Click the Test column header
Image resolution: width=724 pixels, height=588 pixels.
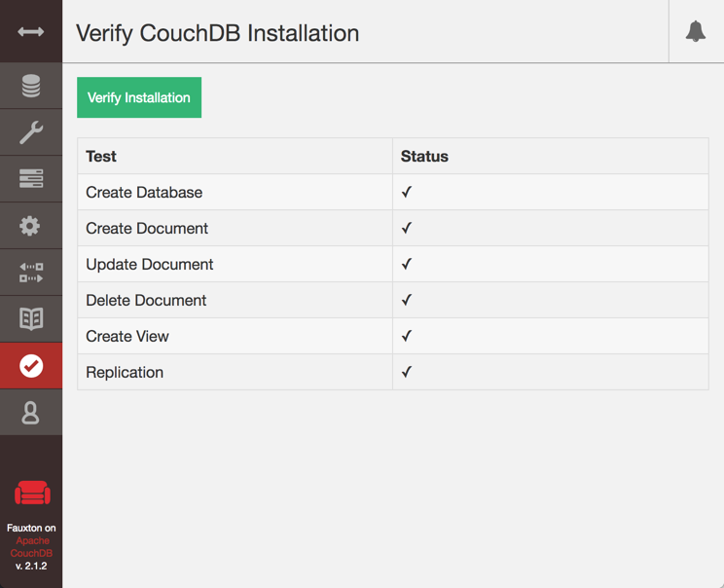click(x=101, y=156)
